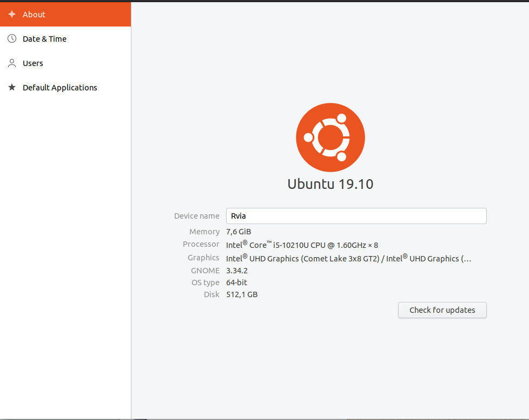Click the Default Applications star icon

tap(12, 87)
